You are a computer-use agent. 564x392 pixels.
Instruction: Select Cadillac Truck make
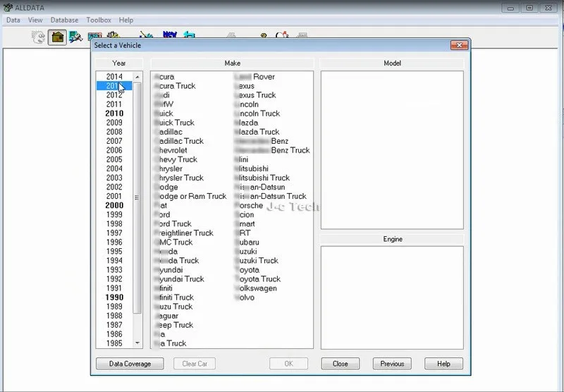[x=179, y=141]
